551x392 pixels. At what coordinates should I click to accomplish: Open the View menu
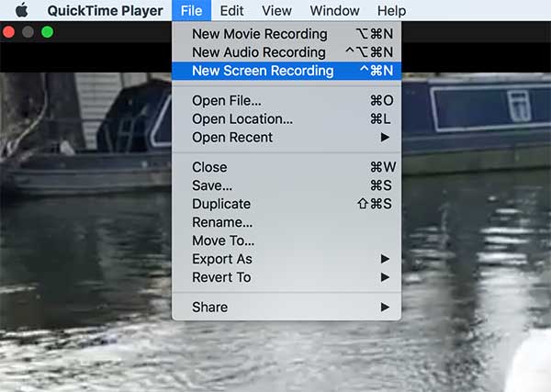pos(276,10)
